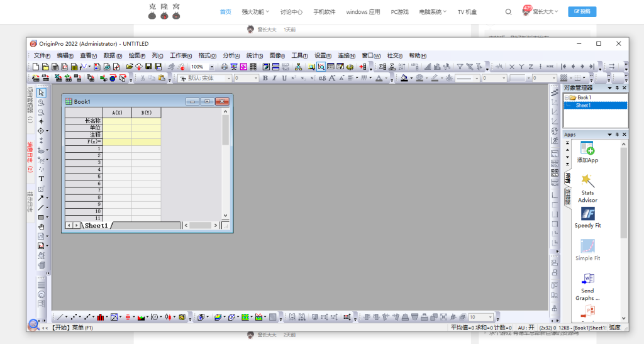Set column as Y icon
Image resolution: width=644 pixels, height=344 pixels.
pos(521,67)
